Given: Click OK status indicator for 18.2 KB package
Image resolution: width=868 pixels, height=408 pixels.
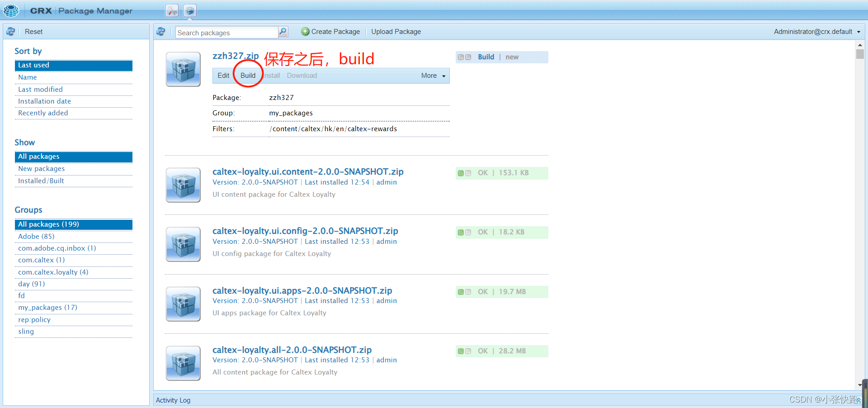Looking at the screenshot, I should point(464,232).
